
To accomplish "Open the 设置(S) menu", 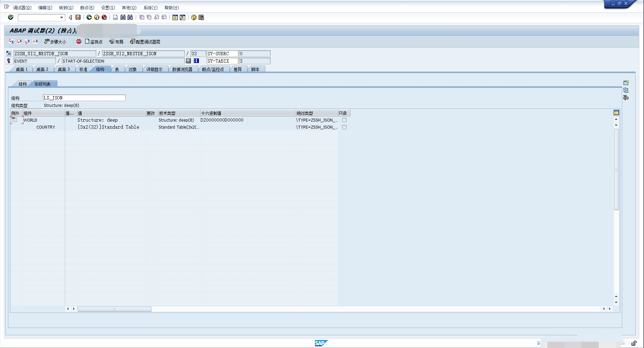I will click(x=108, y=8).
